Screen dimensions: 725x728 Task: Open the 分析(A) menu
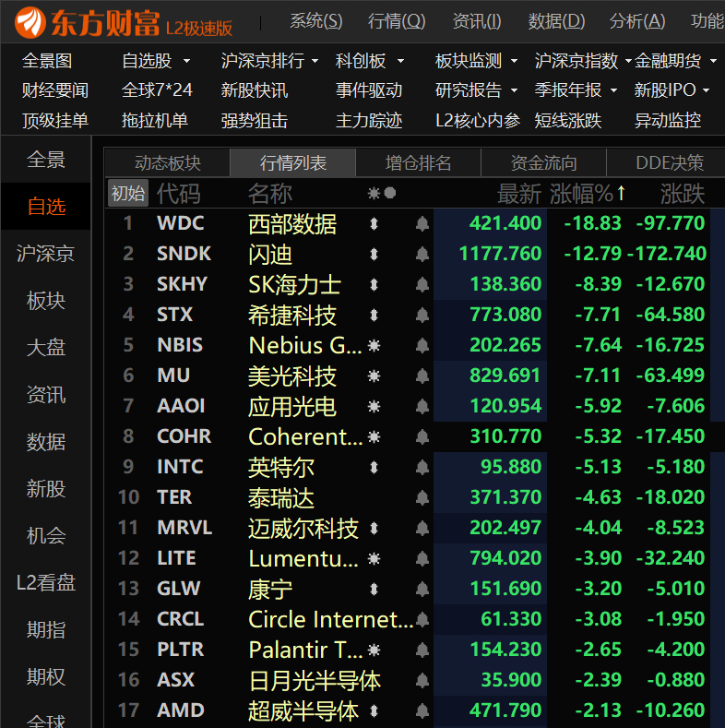point(637,21)
